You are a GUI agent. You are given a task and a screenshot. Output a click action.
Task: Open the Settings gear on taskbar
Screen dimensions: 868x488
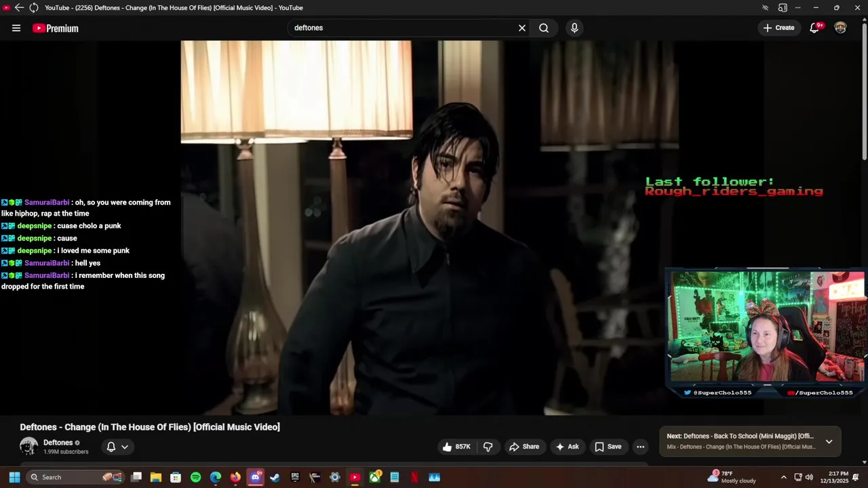pyautogui.click(x=335, y=477)
